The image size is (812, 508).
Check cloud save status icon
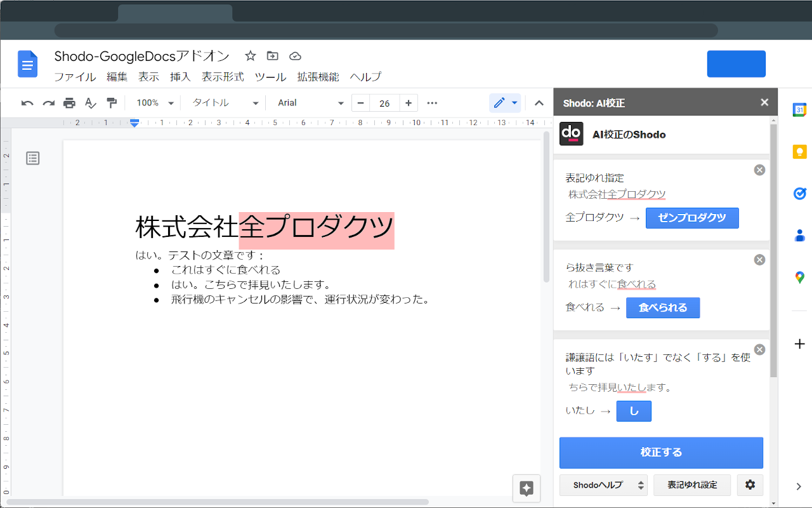[x=295, y=56]
